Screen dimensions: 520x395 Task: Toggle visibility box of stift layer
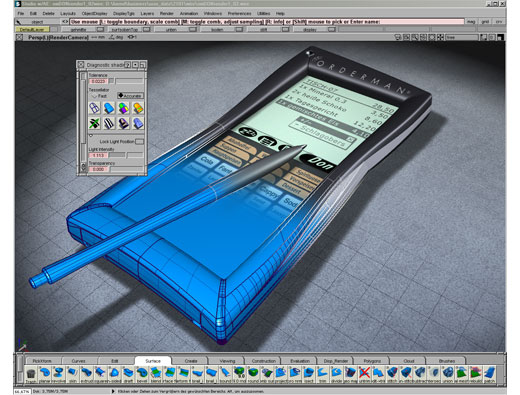(x=285, y=29)
